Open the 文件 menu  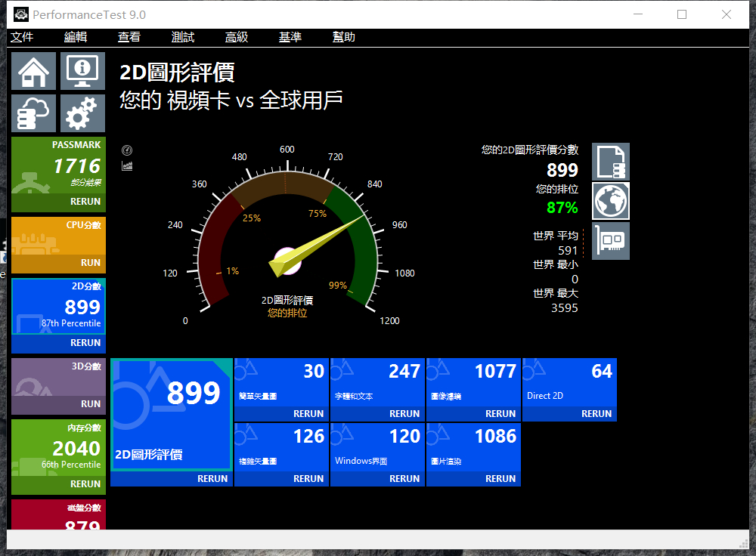pos(22,37)
